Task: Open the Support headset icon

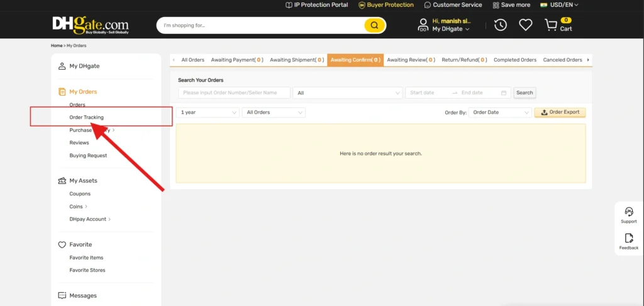Action: coord(629,212)
